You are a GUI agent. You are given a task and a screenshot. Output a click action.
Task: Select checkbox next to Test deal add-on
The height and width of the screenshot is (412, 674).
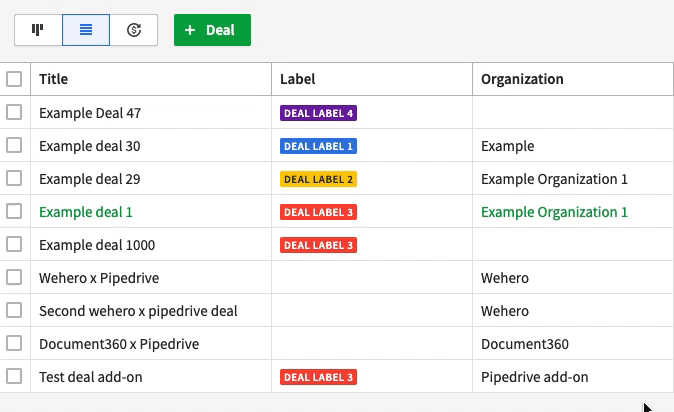(x=14, y=376)
